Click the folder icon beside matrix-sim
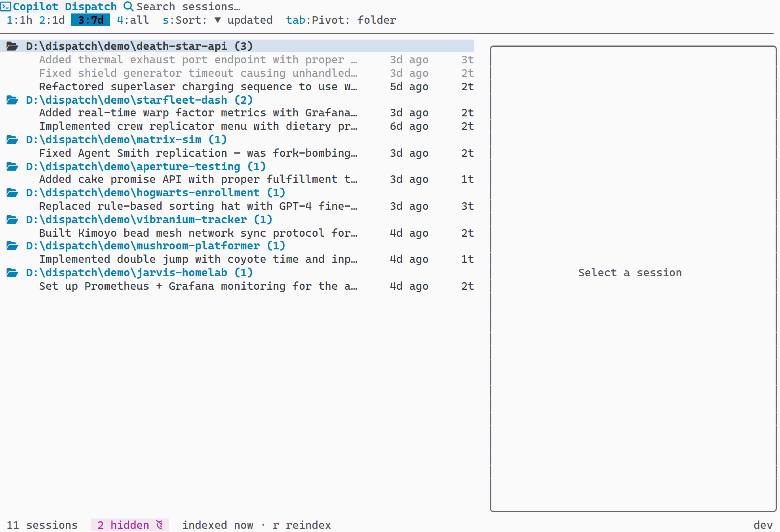 (x=12, y=139)
